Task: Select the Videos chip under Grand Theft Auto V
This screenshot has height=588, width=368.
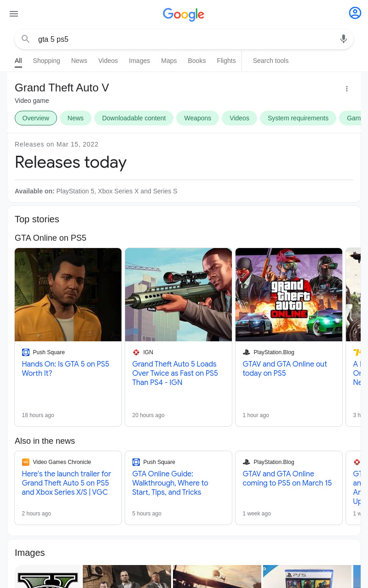Action: [239, 118]
